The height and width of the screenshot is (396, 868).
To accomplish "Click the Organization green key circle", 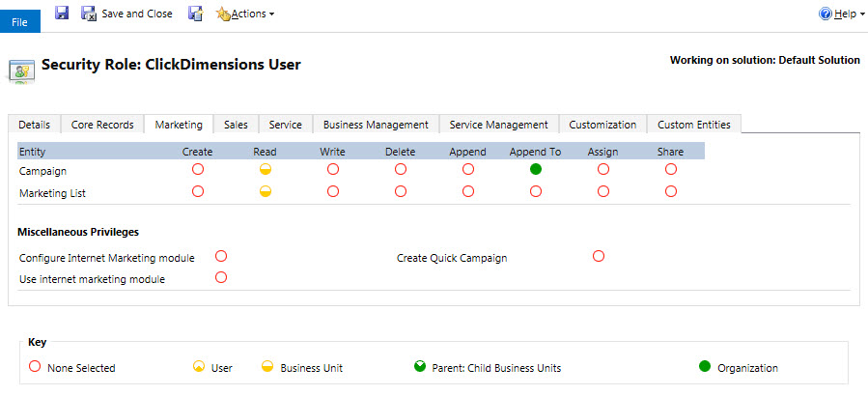I will pos(704,367).
